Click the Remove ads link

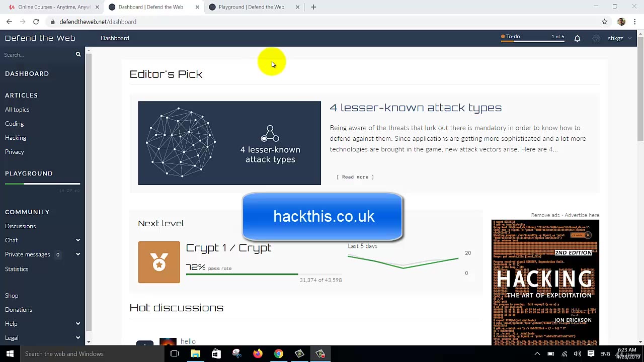pos(545,215)
